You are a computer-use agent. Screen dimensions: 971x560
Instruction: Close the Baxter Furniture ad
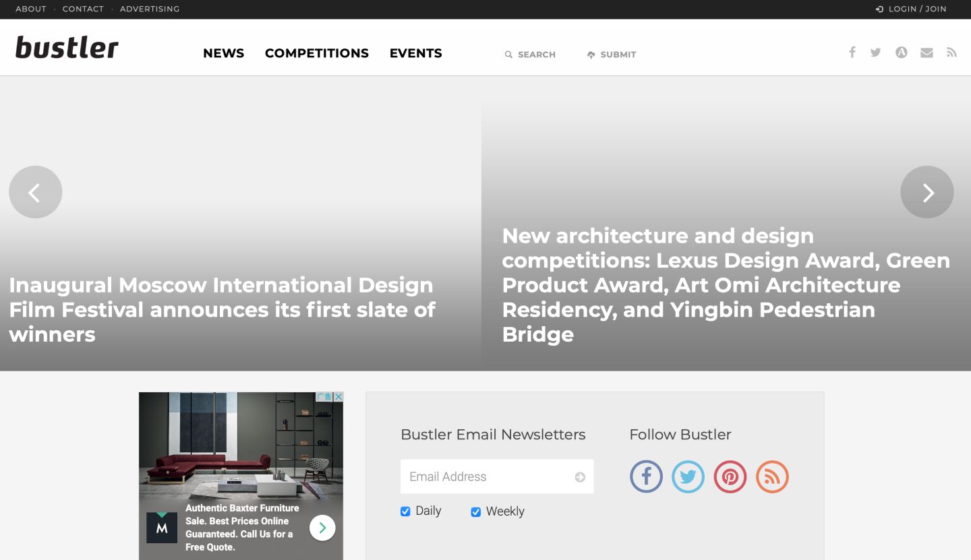(339, 397)
